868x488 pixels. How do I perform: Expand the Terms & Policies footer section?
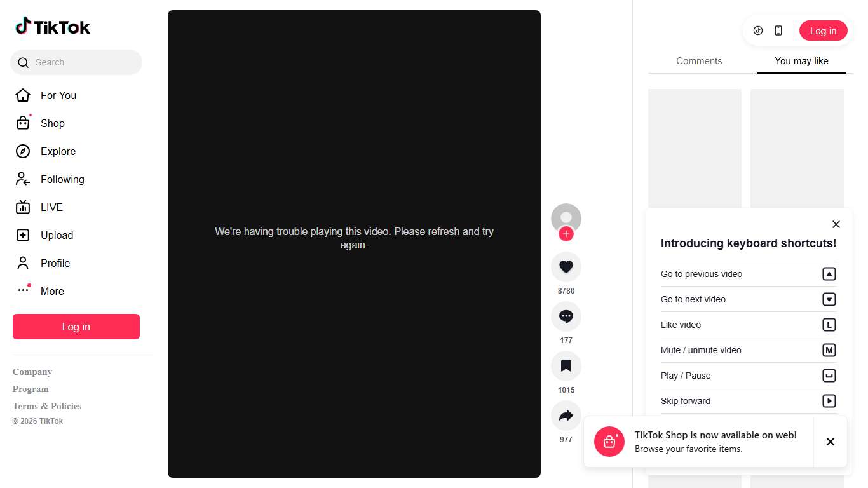[47, 406]
